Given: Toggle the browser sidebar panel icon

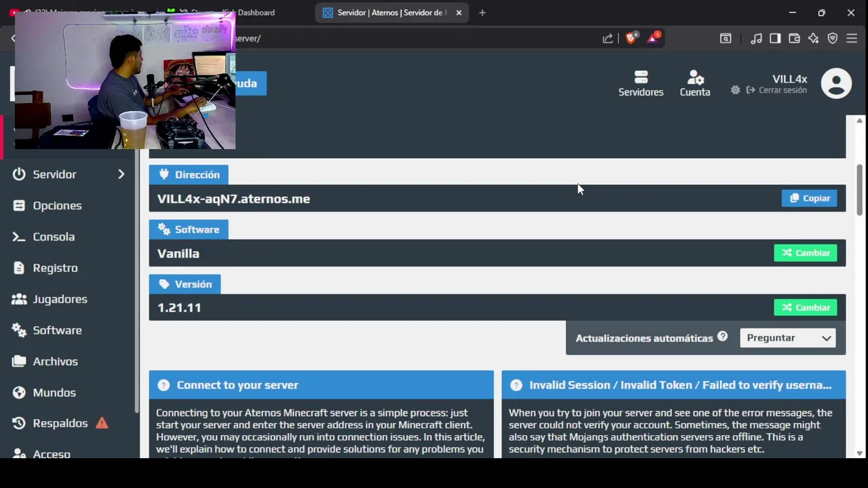Looking at the screenshot, I should click(x=775, y=39).
